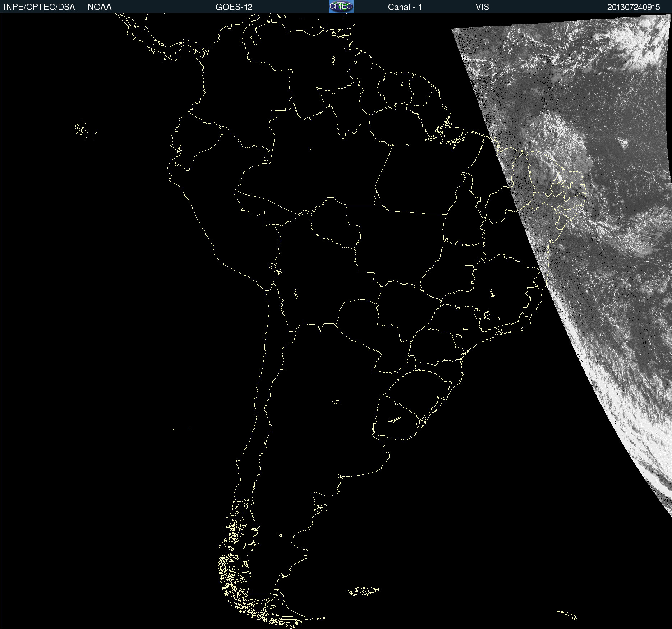Click the Canal - 1 label

tap(405, 7)
